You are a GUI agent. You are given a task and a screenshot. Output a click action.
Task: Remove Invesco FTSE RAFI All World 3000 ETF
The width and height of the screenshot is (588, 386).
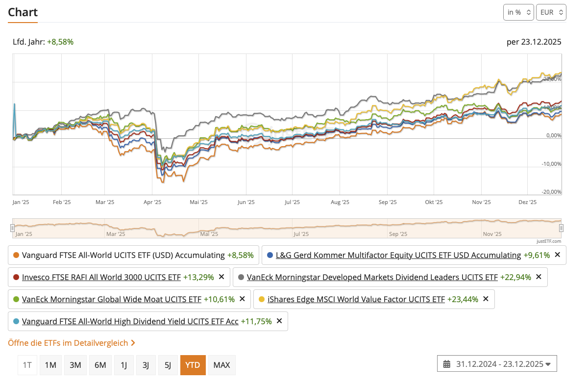221,277
